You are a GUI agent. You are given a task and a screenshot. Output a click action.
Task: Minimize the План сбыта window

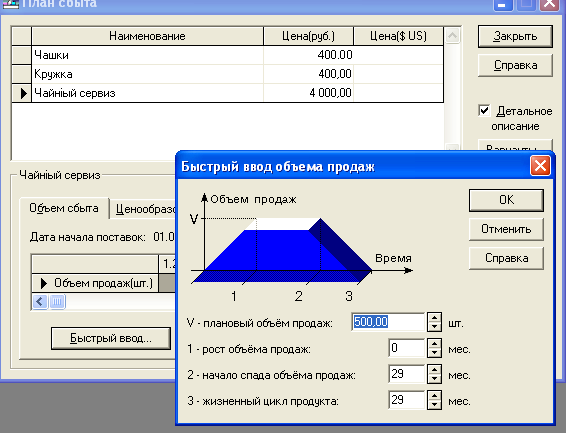coord(502,4)
